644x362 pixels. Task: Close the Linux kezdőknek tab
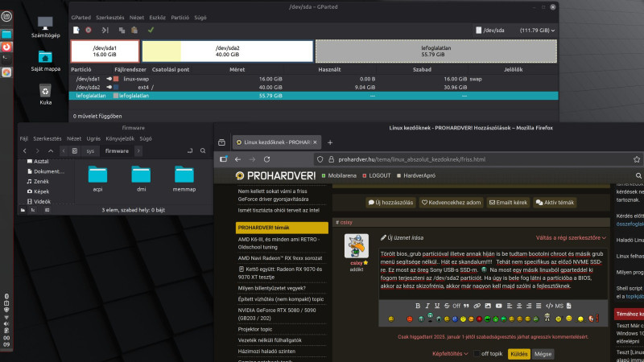pos(315,142)
